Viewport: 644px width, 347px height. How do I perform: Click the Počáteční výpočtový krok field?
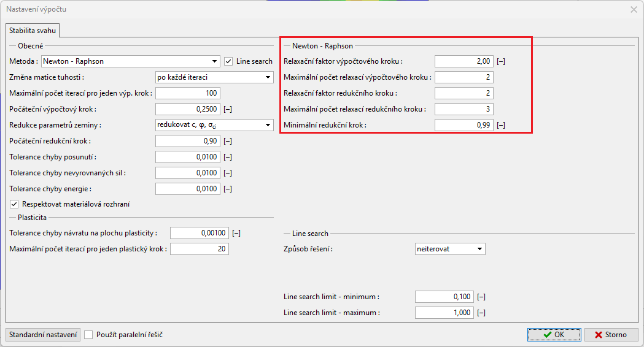(187, 109)
